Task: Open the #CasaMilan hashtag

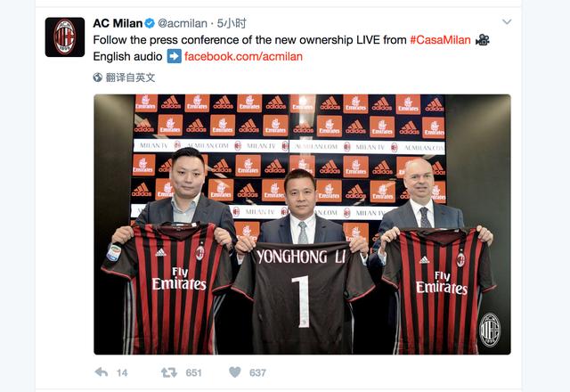Action: pos(440,39)
